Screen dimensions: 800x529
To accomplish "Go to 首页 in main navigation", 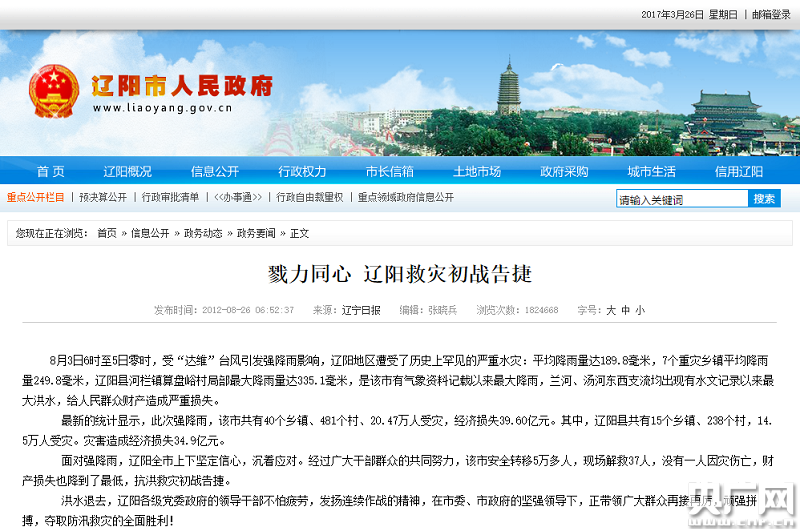I will 50,171.
